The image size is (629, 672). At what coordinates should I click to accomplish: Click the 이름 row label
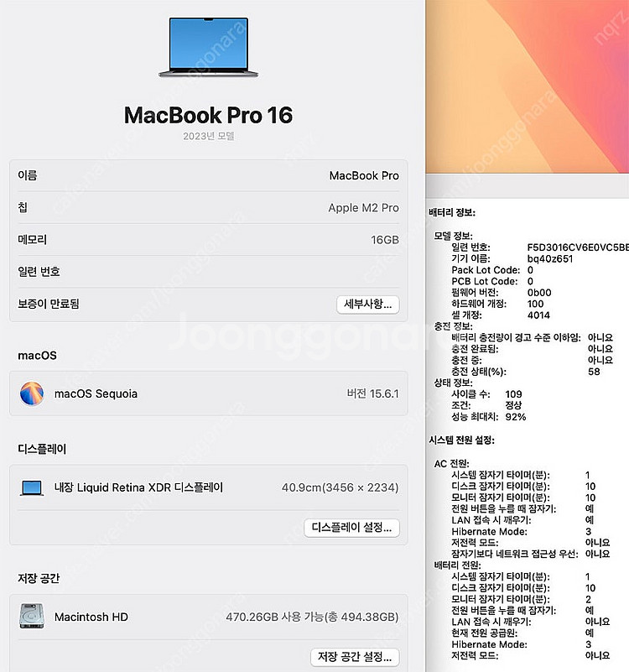(28, 175)
